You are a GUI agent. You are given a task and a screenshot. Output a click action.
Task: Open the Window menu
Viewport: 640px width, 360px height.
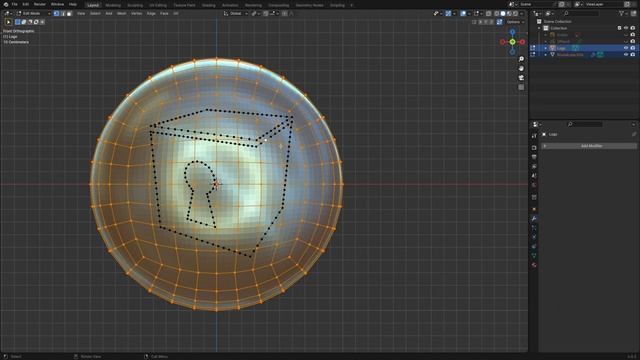point(57,4)
